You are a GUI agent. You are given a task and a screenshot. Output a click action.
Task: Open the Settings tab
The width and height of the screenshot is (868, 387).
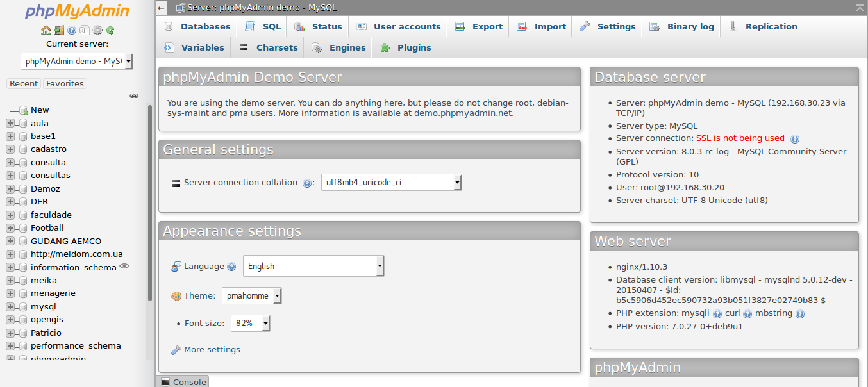point(608,27)
